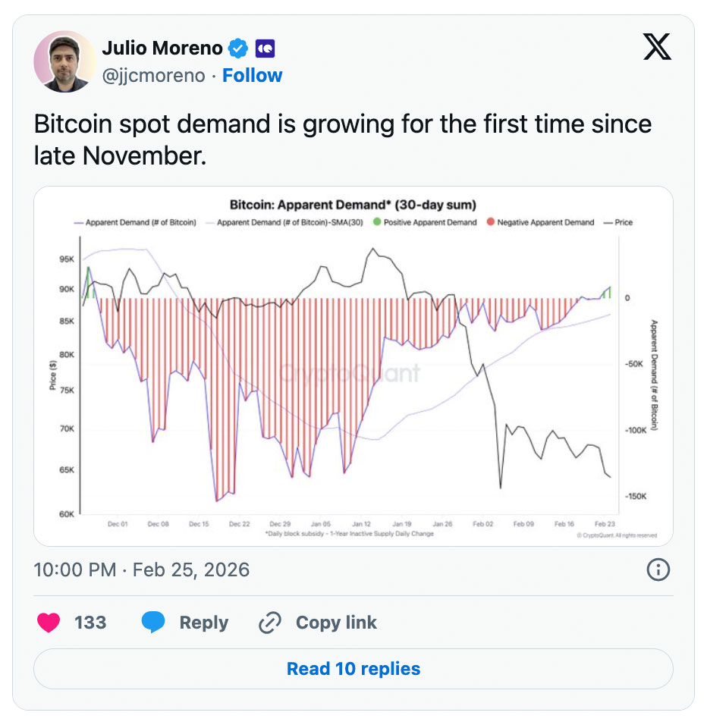This screenshot has width=707, height=728.
Task: Open Julio Moreno's profile picture
Action: (x=64, y=61)
